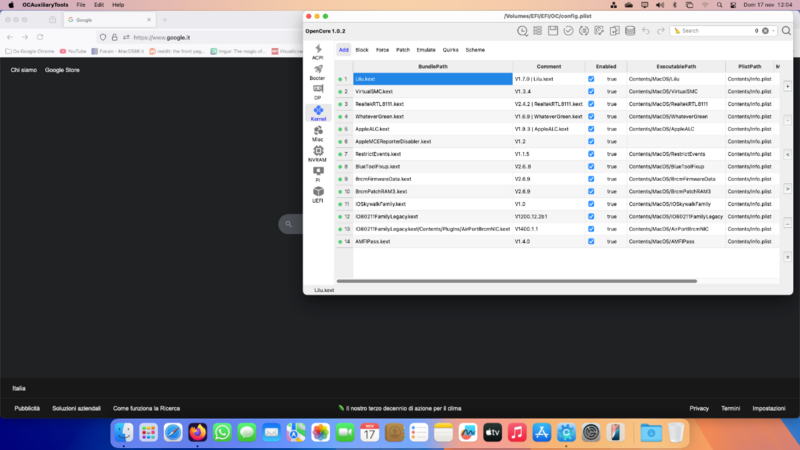Click Google Store link in browser
Image resolution: width=800 pixels, height=450 pixels.
pos(62,70)
